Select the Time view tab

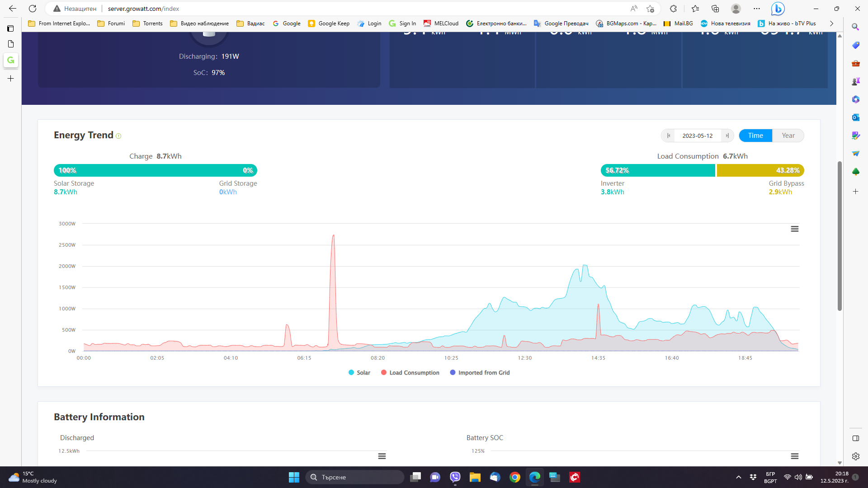(x=755, y=136)
